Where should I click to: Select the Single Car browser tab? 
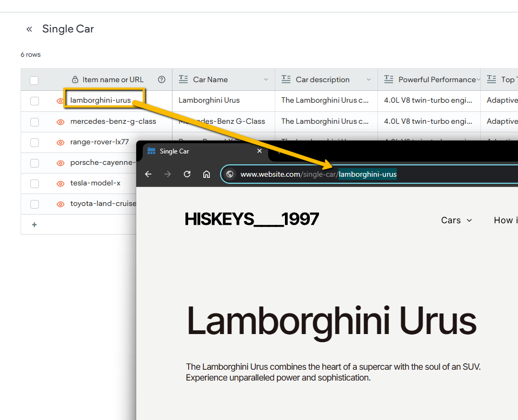click(x=205, y=151)
